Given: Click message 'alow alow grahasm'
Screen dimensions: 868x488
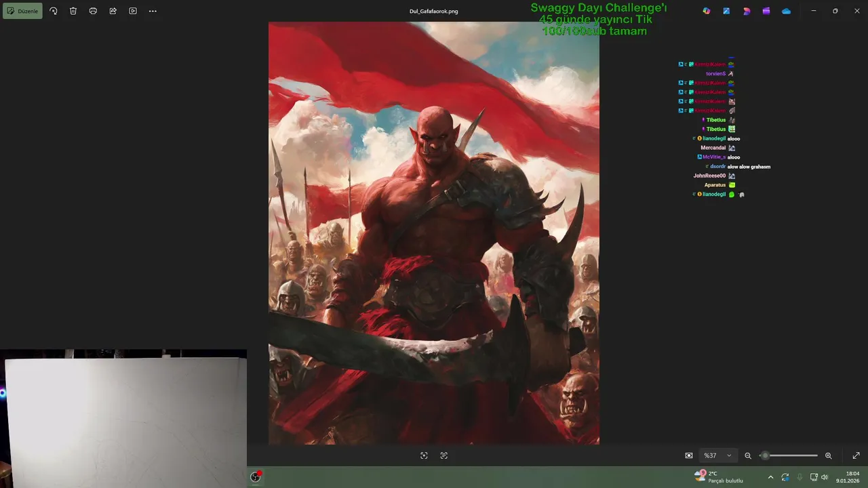Looking at the screenshot, I should 749,167.
